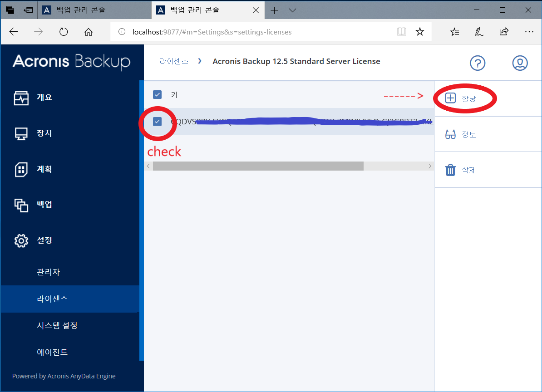Viewport: 542px width, 392px height.
Task: Click the 장치 sidebar label
Action: pyautogui.click(x=44, y=133)
